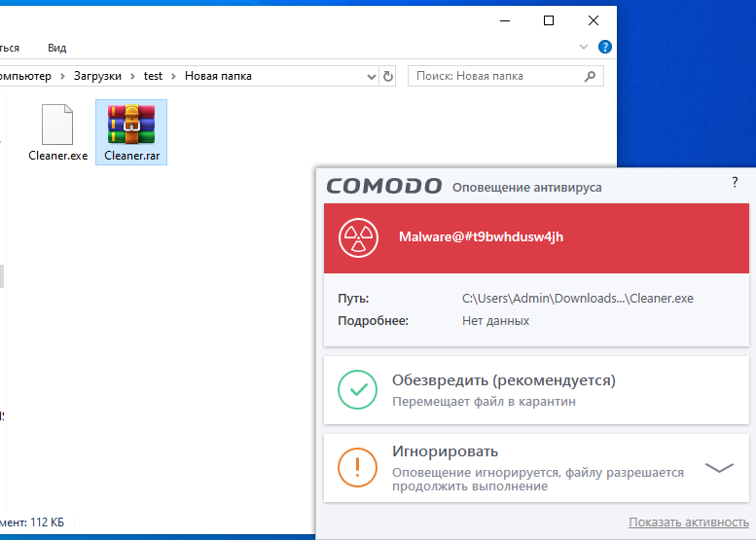756x540 pixels.
Task: Open the Comodo alert help question mark
Action: pyautogui.click(x=735, y=182)
